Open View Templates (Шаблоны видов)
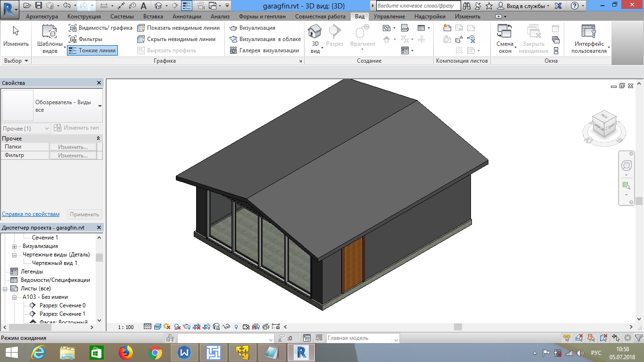Image resolution: width=644 pixels, height=362 pixels. [x=50, y=32]
